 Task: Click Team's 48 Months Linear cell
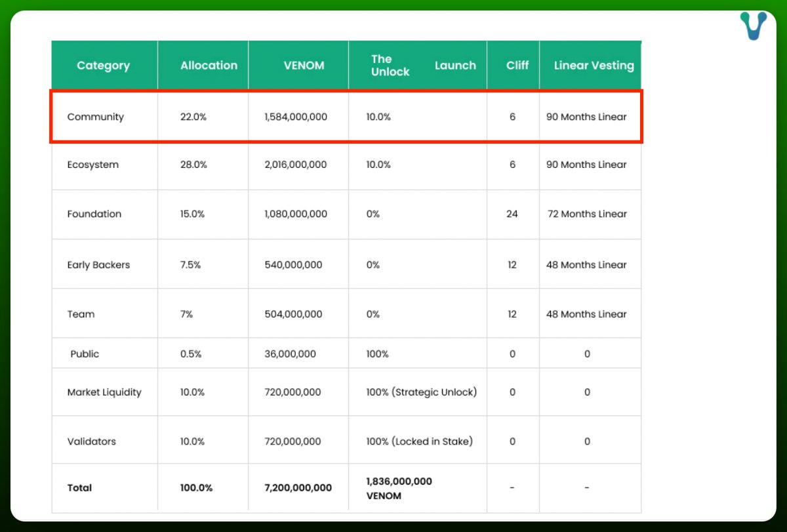[x=586, y=314]
